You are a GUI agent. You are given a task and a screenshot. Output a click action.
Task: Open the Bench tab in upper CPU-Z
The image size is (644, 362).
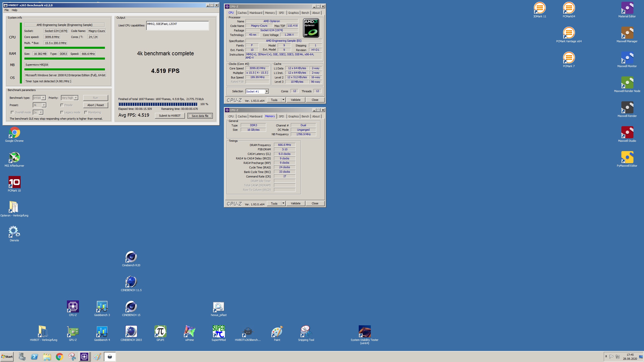click(x=305, y=13)
